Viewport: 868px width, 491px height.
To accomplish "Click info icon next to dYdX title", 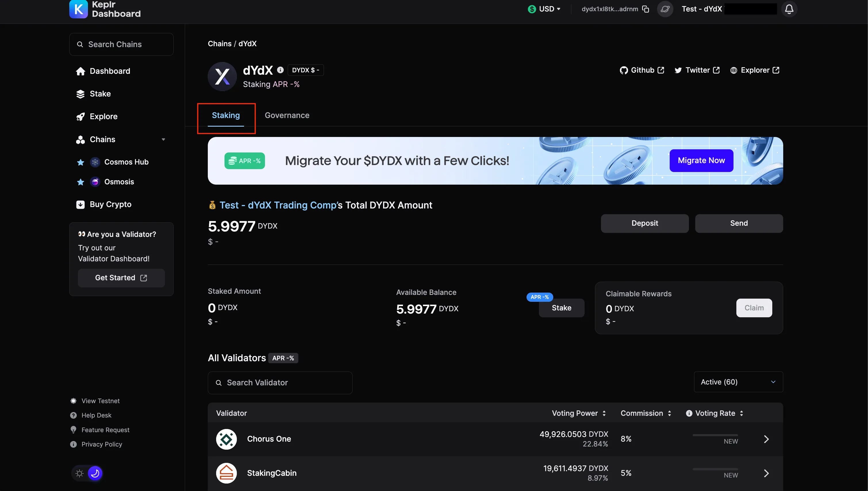I will click(x=280, y=70).
